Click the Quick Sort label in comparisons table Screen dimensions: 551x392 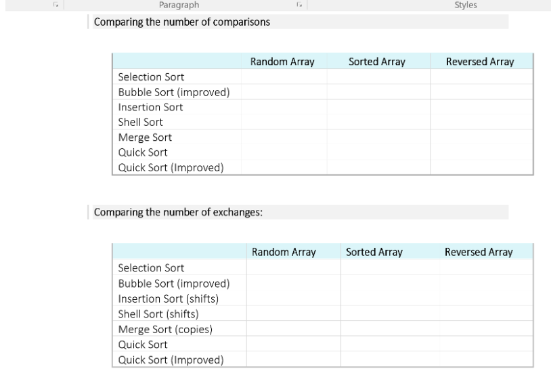(143, 152)
